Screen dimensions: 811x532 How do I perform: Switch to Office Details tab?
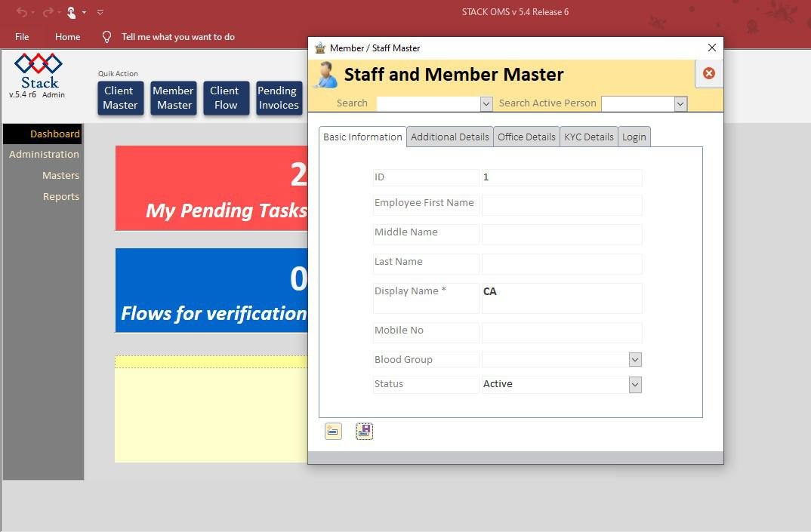pyautogui.click(x=526, y=137)
